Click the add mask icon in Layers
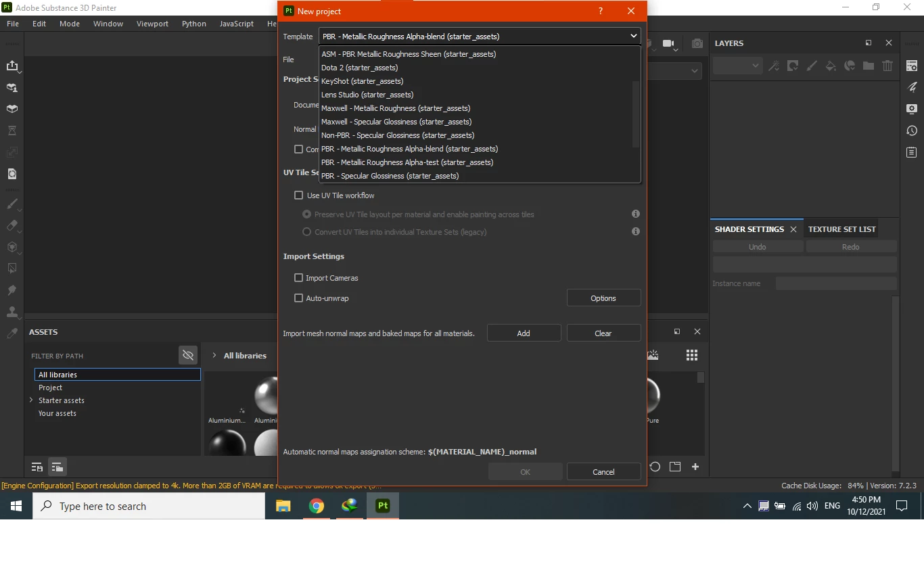Viewport: 924px width, 585px height. click(793, 66)
